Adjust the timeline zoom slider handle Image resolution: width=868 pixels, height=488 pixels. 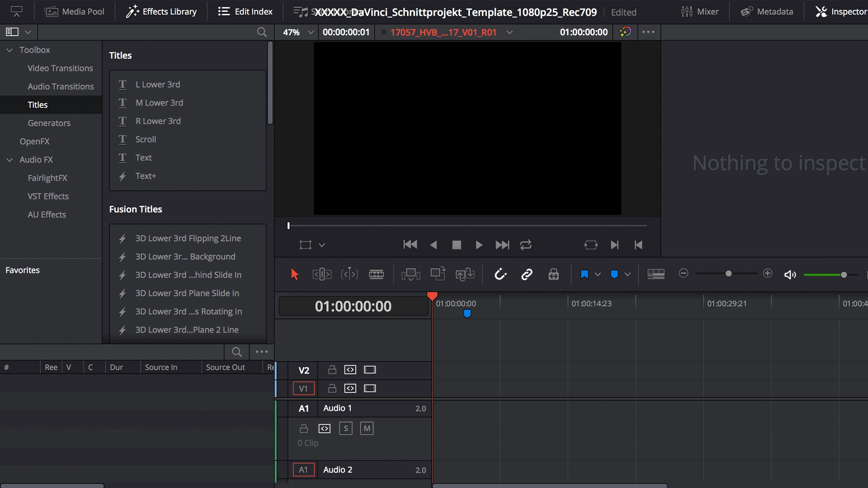[x=728, y=273]
